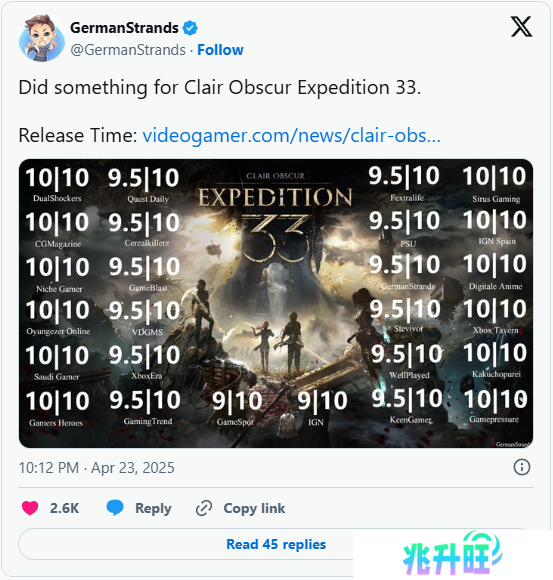The height and width of the screenshot is (580, 553).
Task: Click the tweet text about Clair Obscur
Action: point(220,88)
